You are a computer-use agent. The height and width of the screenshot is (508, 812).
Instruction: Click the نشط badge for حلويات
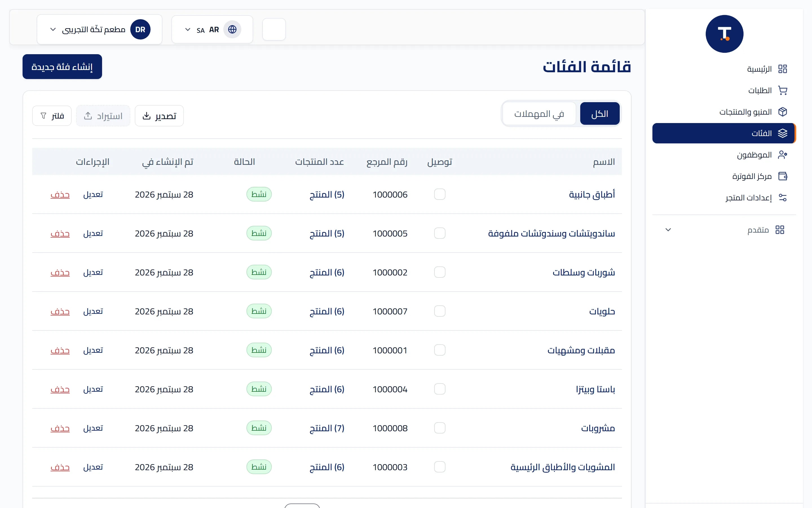pos(259,311)
